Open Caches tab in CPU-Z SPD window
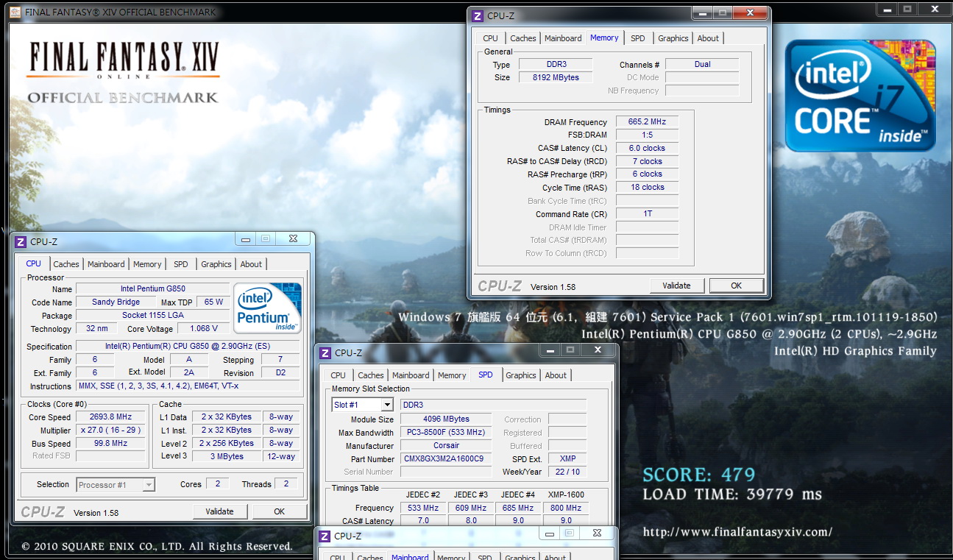953x560 pixels. coord(371,375)
